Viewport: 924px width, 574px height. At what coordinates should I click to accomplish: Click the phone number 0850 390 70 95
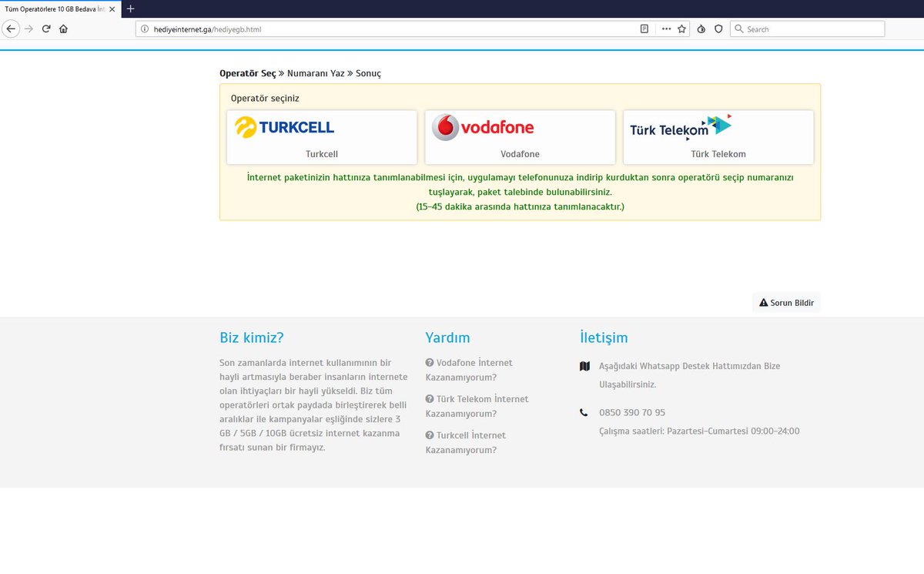[632, 412]
